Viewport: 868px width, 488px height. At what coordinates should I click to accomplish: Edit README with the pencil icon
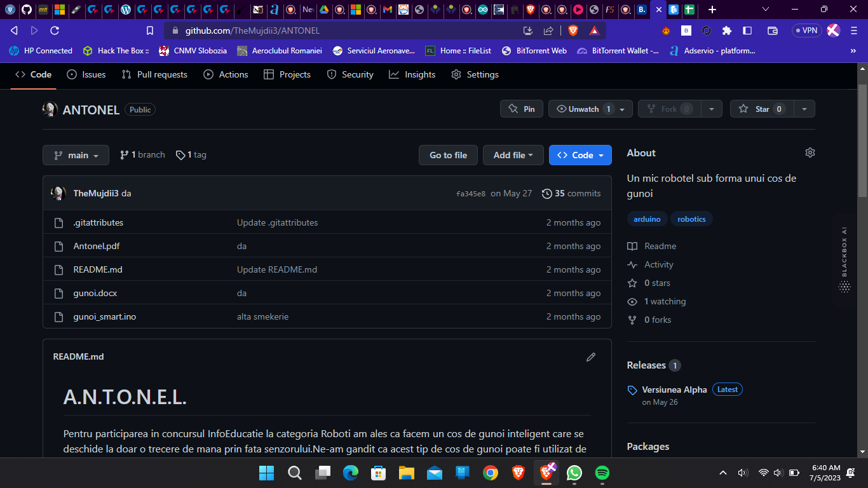(591, 357)
